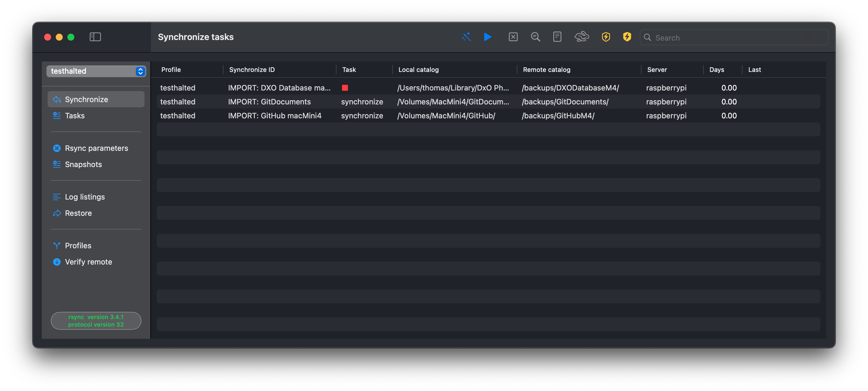This screenshot has width=868, height=391.
Task: Sort by the Last column header
Action: [x=754, y=70]
